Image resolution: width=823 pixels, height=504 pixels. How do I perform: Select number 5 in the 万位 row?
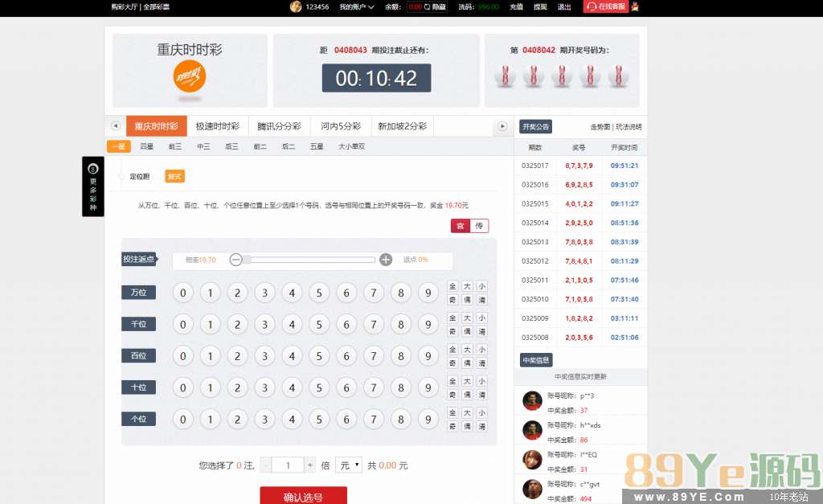(319, 293)
